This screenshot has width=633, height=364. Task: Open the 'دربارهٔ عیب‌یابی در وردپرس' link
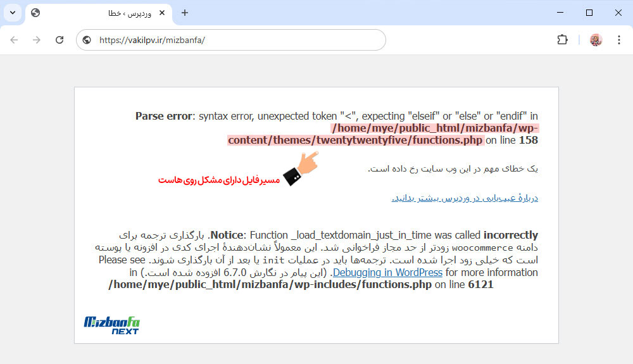465,198
